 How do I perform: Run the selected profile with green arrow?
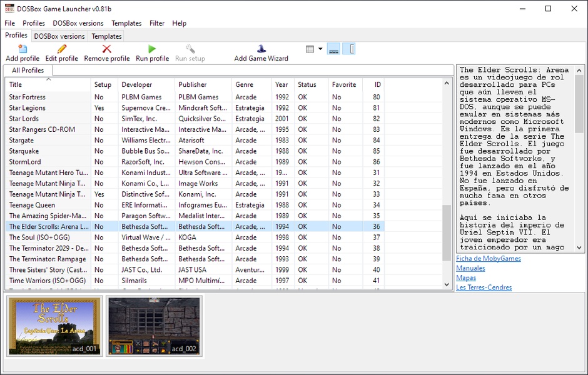tap(152, 49)
